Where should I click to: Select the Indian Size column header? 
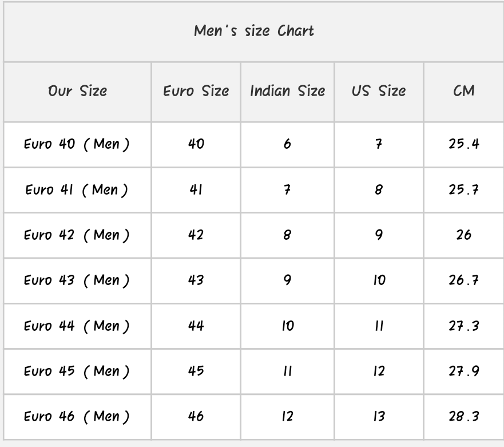287,91
